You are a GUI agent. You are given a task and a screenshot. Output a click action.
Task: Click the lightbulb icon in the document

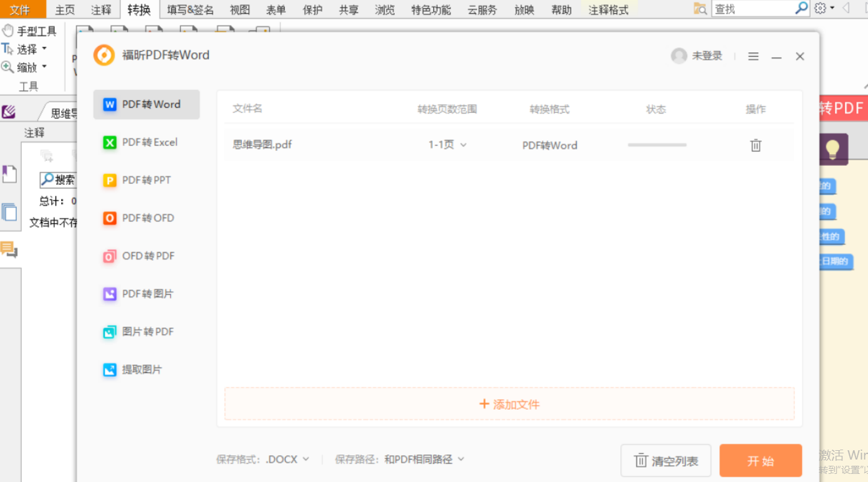pyautogui.click(x=832, y=149)
